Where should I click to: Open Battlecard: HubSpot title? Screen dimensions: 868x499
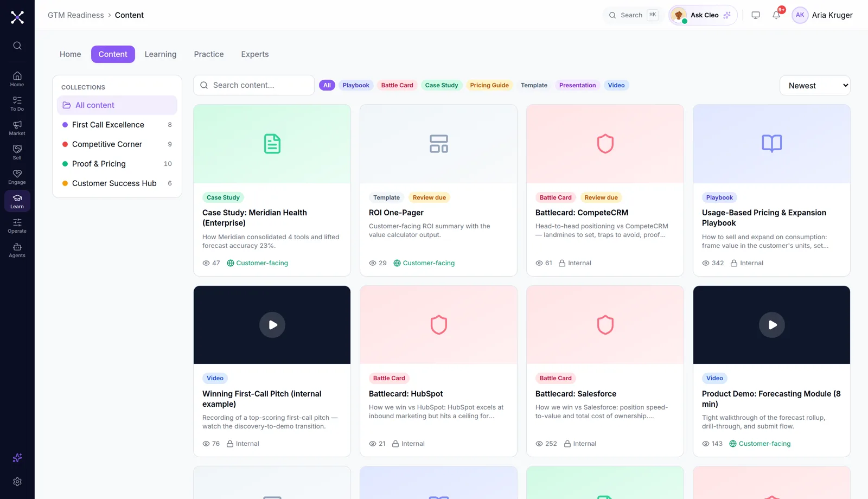point(406,394)
